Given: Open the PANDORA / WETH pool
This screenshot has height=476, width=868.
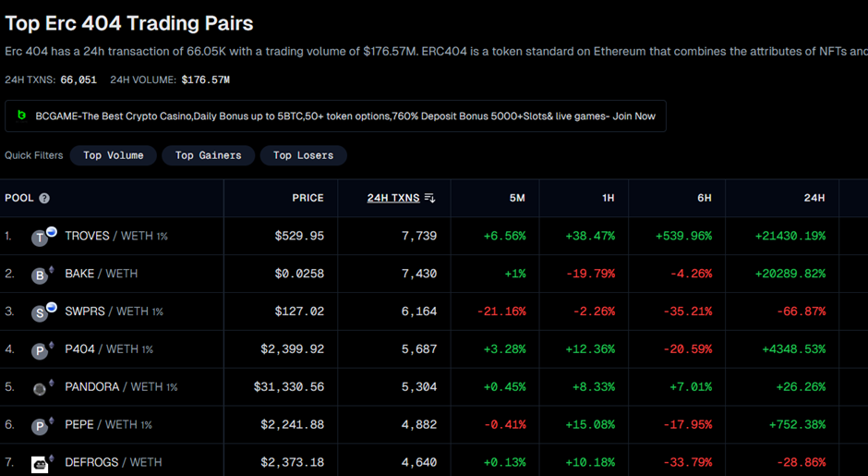Looking at the screenshot, I should tap(121, 386).
